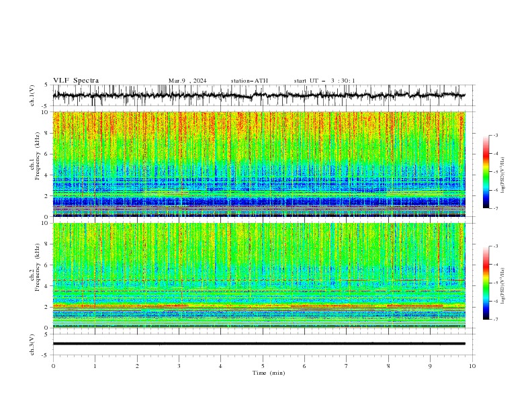
Task: Click the ch.1 spectrogram color bar
Action: coord(486,172)
